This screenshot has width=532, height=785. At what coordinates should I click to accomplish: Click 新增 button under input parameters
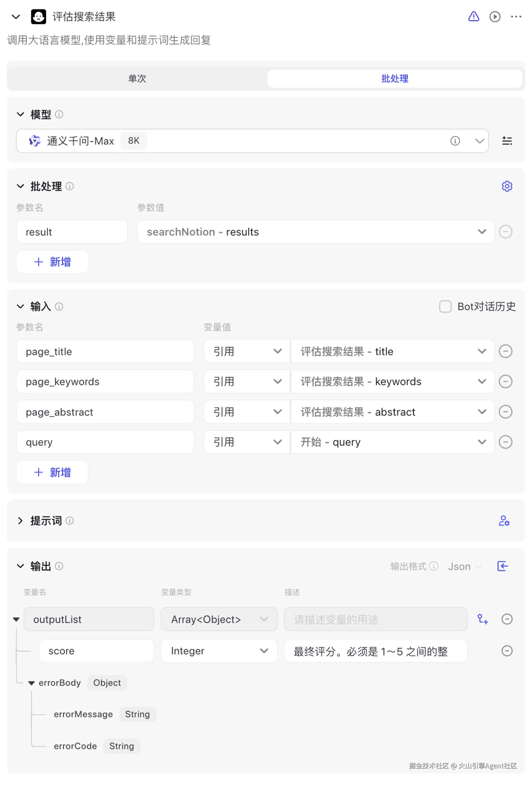click(x=52, y=472)
